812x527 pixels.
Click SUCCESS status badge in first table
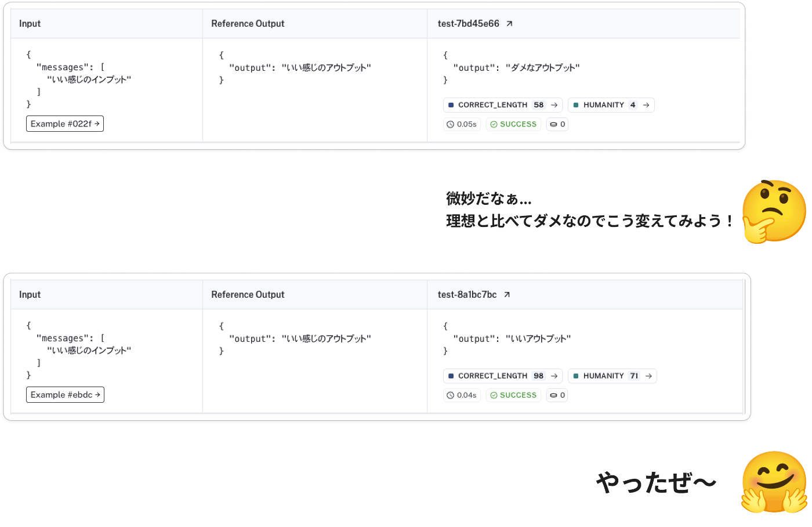(513, 124)
